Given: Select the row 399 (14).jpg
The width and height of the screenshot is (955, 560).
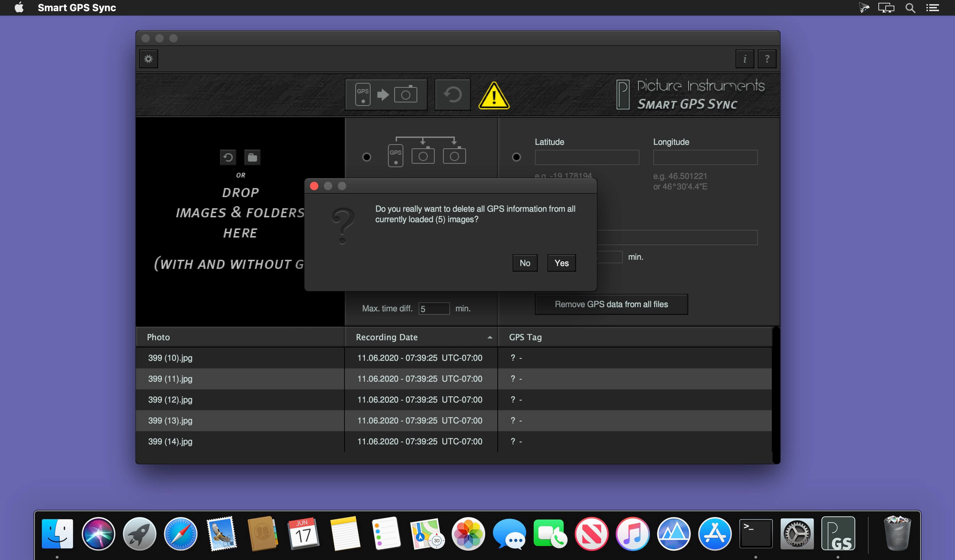Looking at the screenshot, I should (x=453, y=441).
